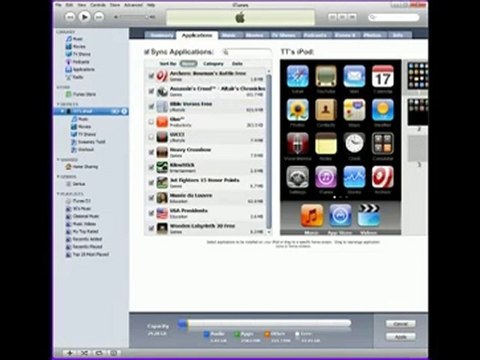Check the orange Productivity app checkbox

pyautogui.click(x=151, y=122)
